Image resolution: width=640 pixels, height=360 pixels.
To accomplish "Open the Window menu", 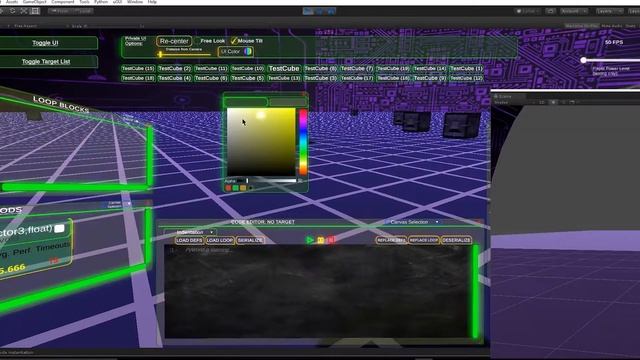I will tap(135, 2).
